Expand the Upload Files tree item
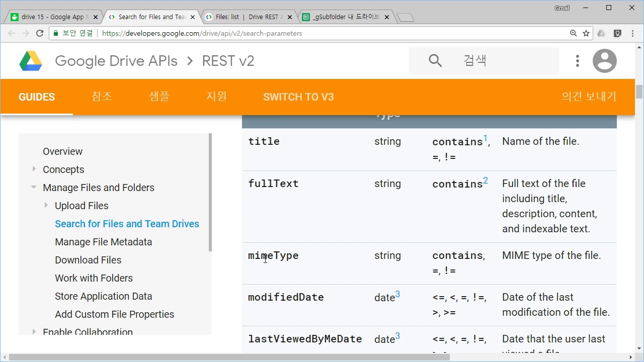The width and height of the screenshot is (644, 362). click(x=46, y=205)
